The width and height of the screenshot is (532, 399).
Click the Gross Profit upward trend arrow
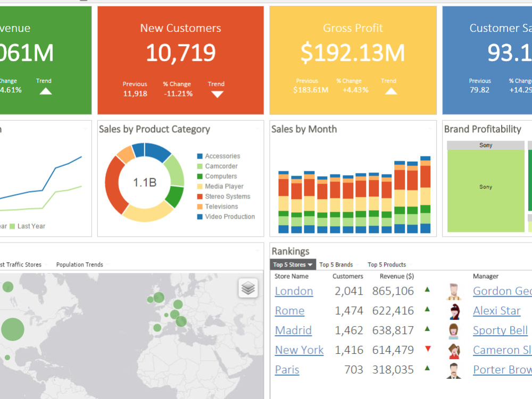click(391, 91)
